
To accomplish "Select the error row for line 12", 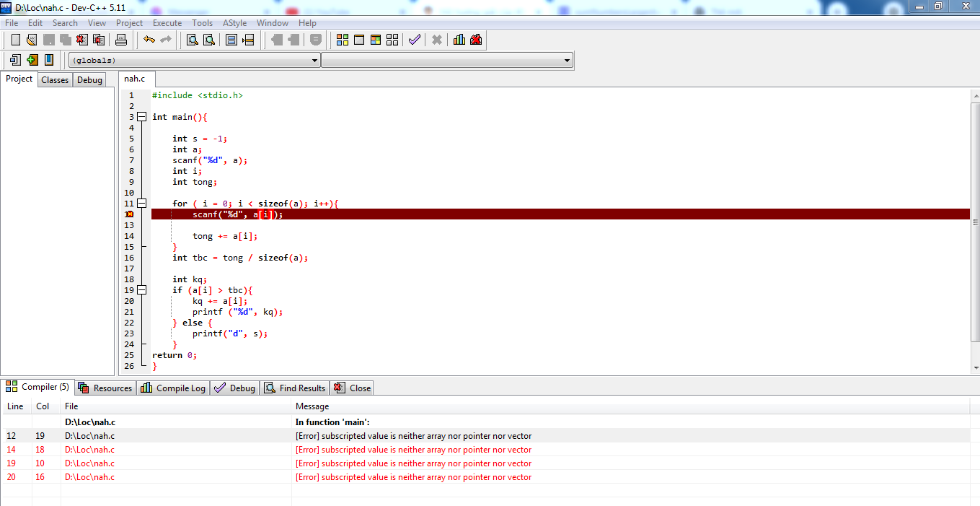I will click(x=487, y=436).
